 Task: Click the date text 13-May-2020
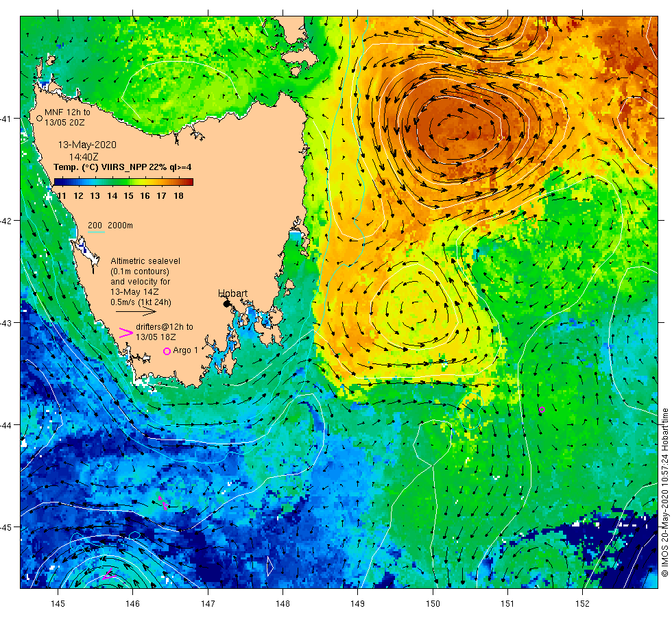[87, 145]
